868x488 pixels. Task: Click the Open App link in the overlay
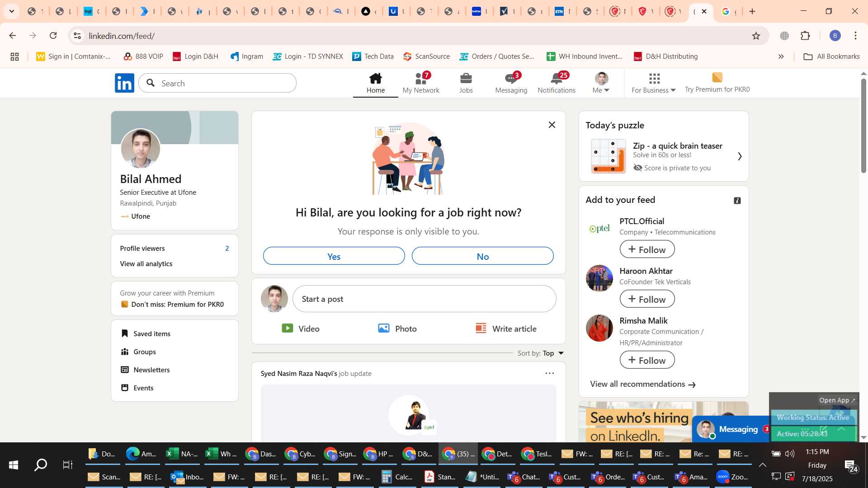point(837,400)
